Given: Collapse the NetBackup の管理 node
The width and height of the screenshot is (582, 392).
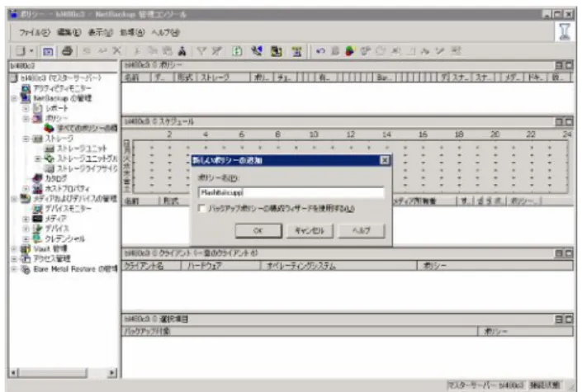Looking at the screenshot, I should click(14, 98).
